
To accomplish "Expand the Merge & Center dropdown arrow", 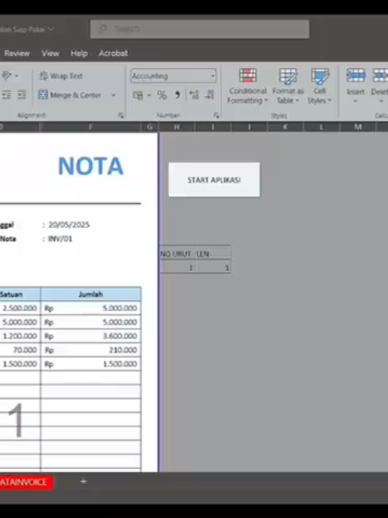I will 113,95.
